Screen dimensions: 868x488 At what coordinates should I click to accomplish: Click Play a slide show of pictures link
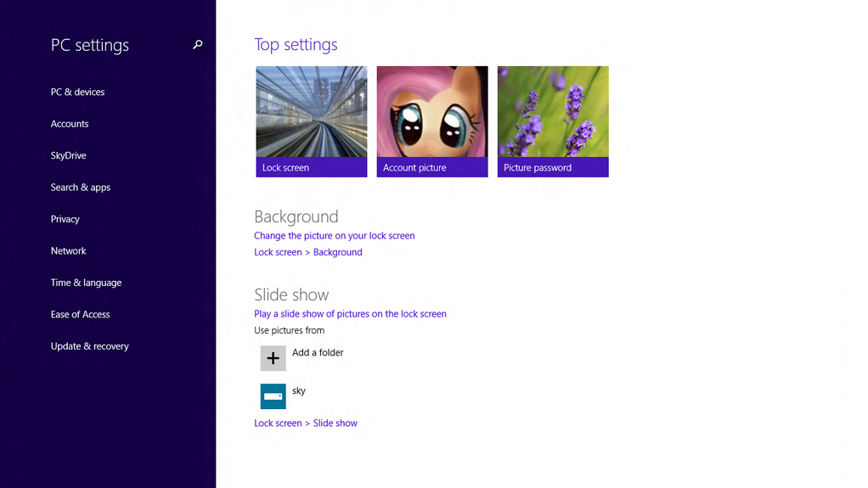click(x=351, y=314)
